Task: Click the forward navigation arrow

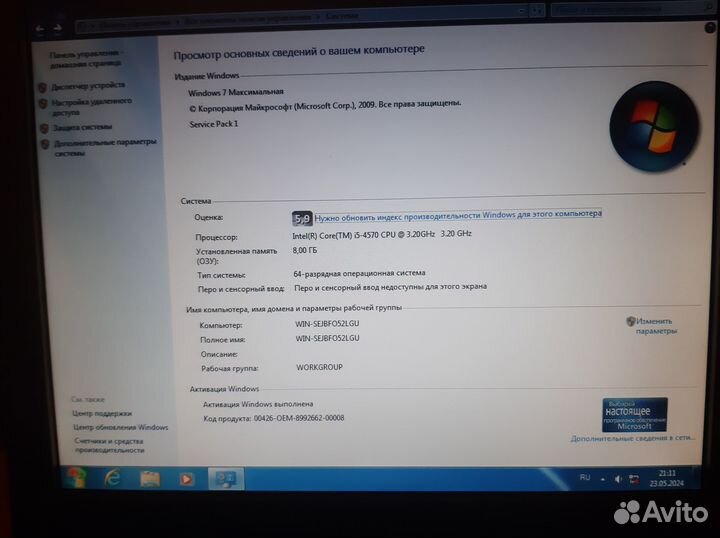Action: point(57,28)
